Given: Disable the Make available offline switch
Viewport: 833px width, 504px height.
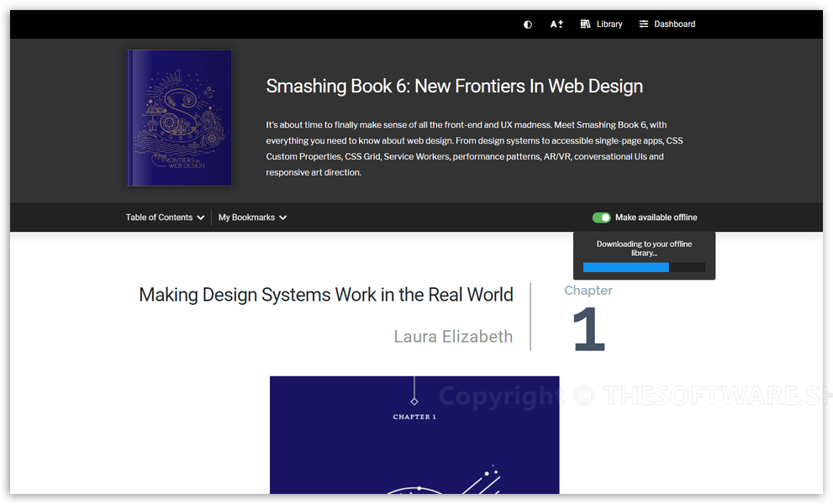Looking at the screenshot, I should pos(601,218).
